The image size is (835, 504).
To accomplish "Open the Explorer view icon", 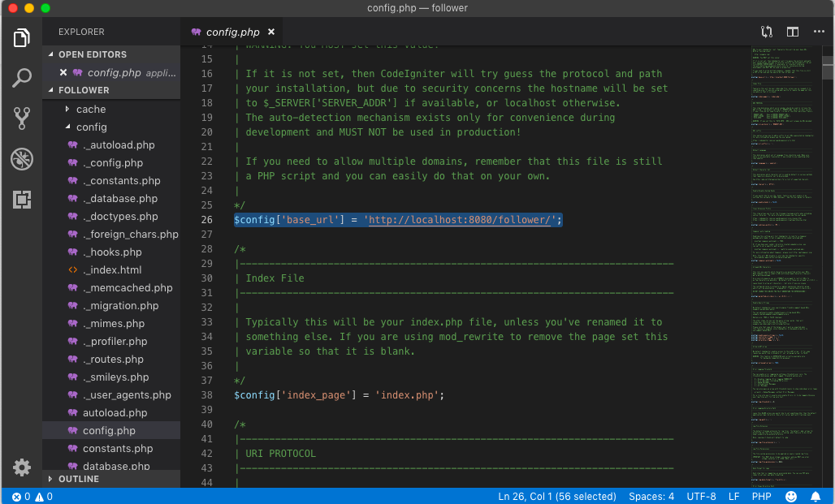I will point(21,38).
